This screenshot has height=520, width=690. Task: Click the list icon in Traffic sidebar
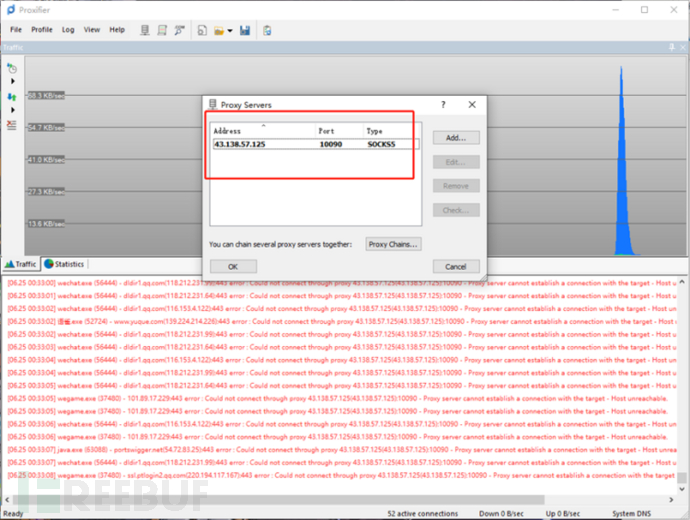pos(12,125)
